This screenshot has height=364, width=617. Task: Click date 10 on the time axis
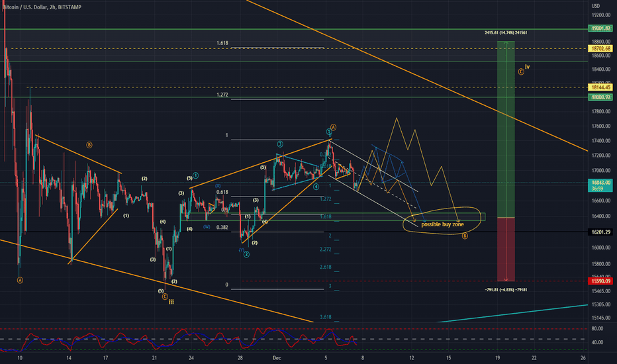pyautogui.click(x=20, y=357)
